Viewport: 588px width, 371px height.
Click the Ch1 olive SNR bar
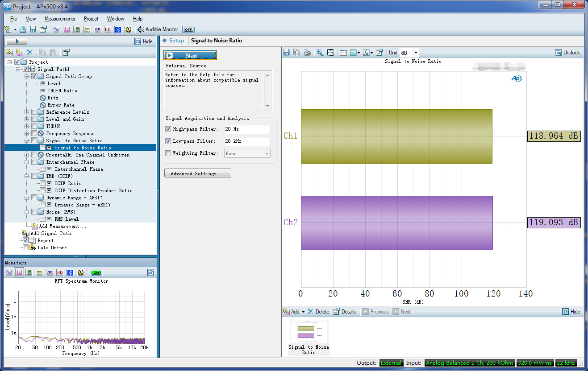(396, 136)
